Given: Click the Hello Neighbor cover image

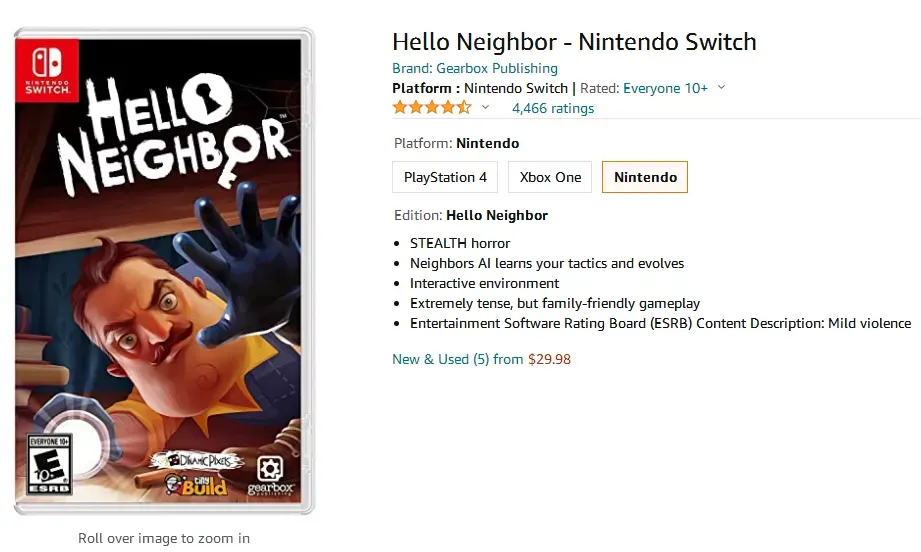Looking at the screenshot, I should coord(164,271).
